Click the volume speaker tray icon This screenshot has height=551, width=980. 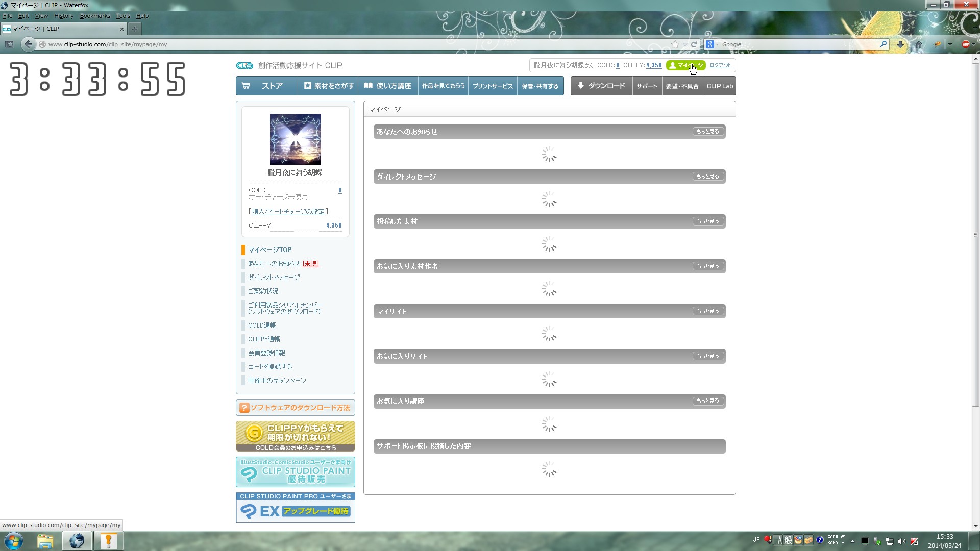coord(902,541)
